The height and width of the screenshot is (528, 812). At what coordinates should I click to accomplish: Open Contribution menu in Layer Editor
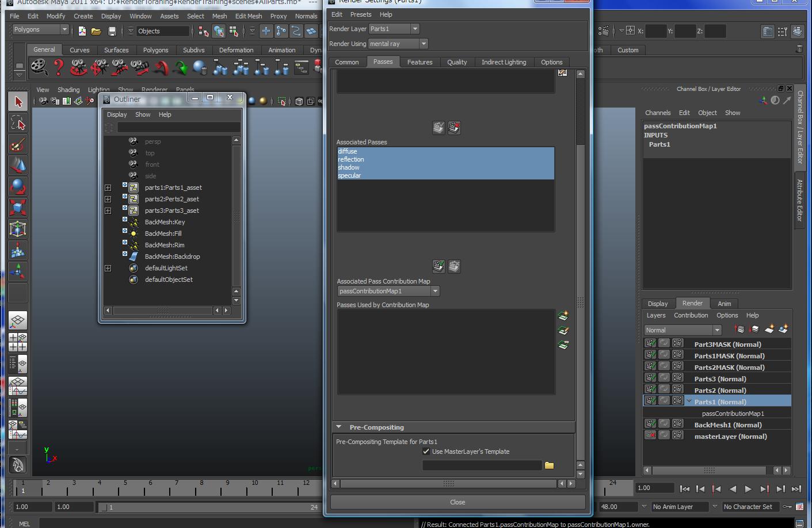691,315
